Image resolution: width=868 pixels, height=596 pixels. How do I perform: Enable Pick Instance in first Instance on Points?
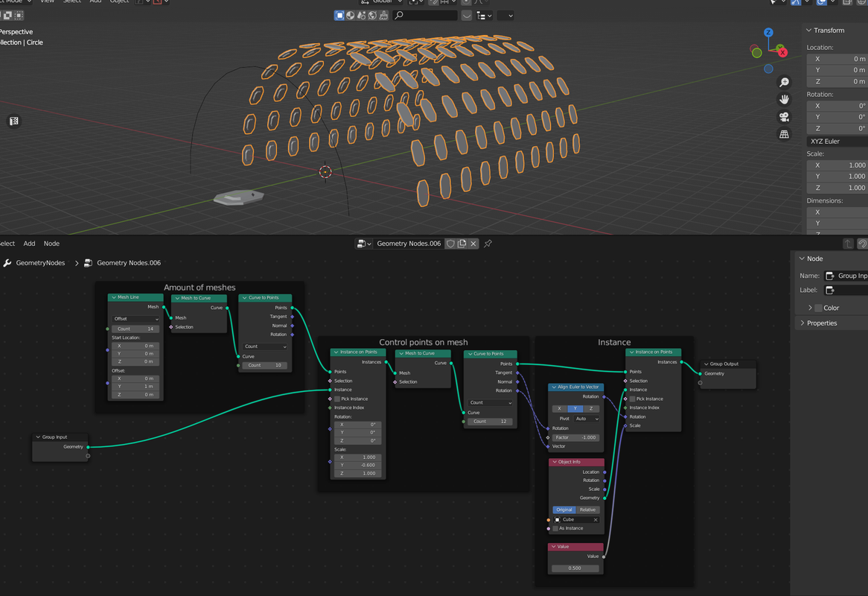(337, 399)
